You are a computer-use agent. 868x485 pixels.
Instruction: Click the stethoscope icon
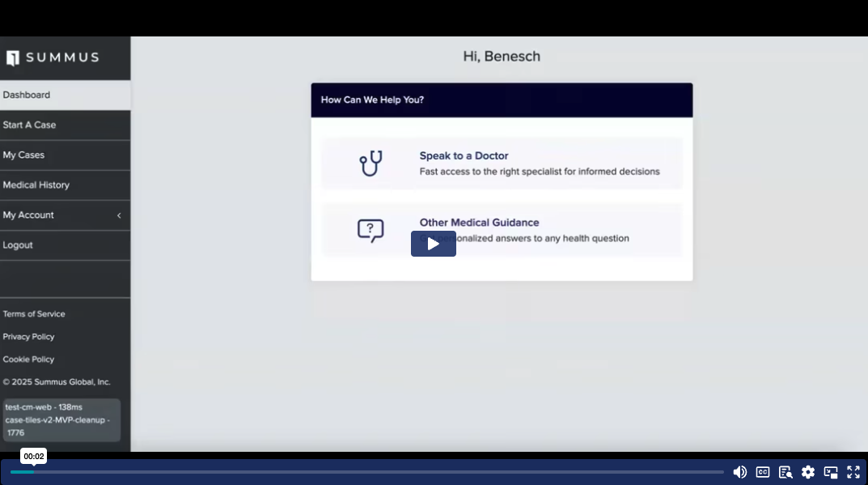(x=370, y=164)
